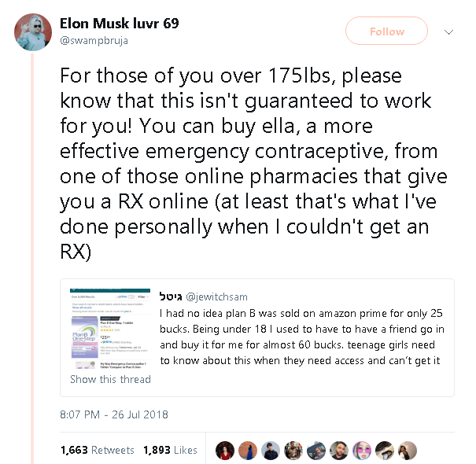The height and width of the screenshot is (464, 476).
Task: Click the first liker avatar
Action: coord(224,451)
